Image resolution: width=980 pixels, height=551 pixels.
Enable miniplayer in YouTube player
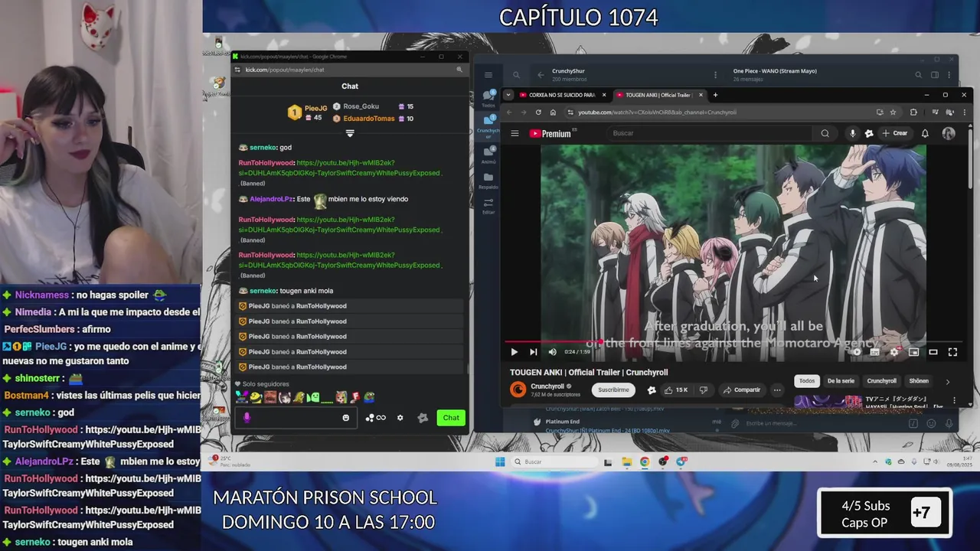click(913, 352)
